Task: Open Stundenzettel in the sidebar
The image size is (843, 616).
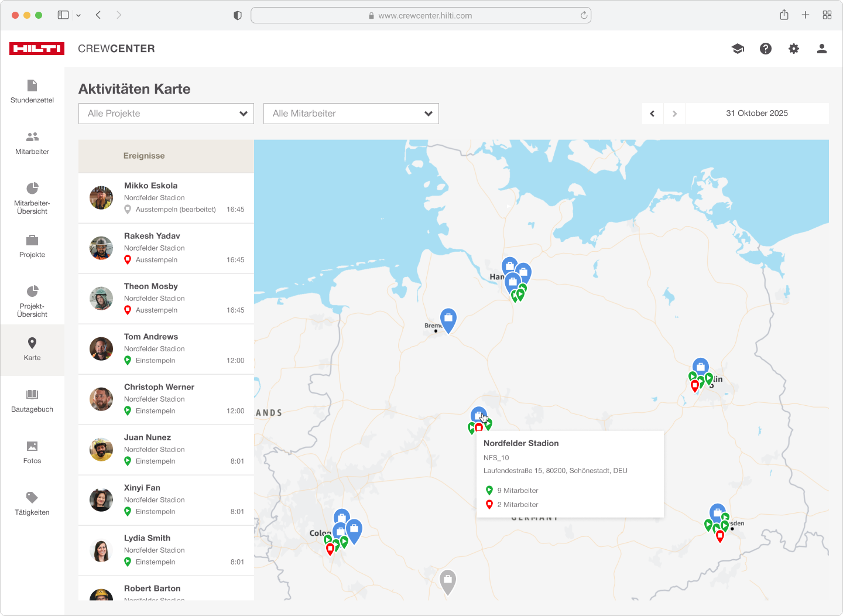Action: pos(32,92)
